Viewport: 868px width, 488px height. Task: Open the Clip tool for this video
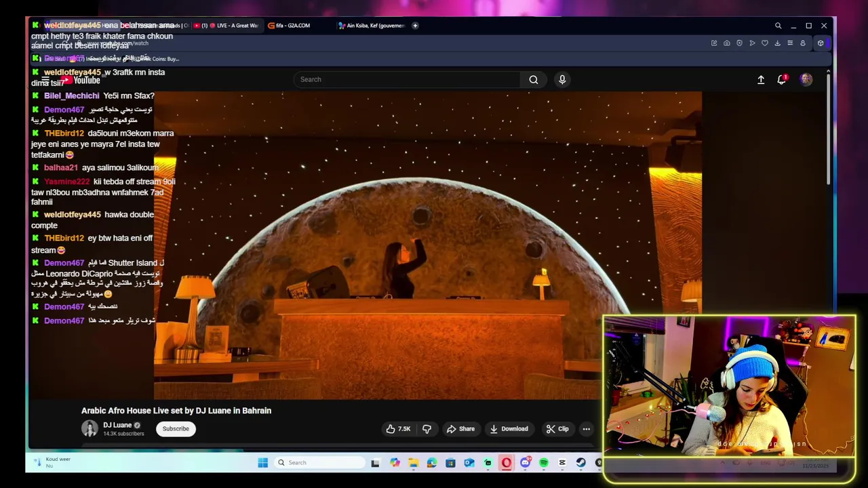557,429
